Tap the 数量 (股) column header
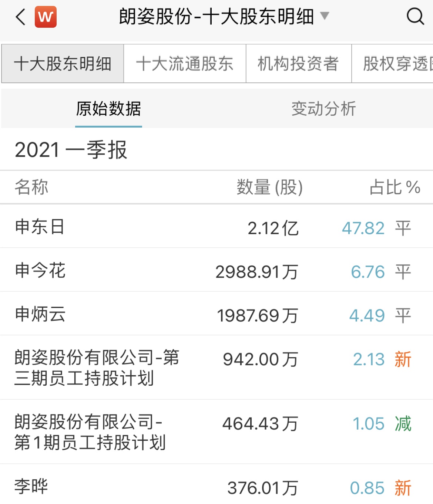The height and width of the screenshot is (504, 433). point(270,187)
